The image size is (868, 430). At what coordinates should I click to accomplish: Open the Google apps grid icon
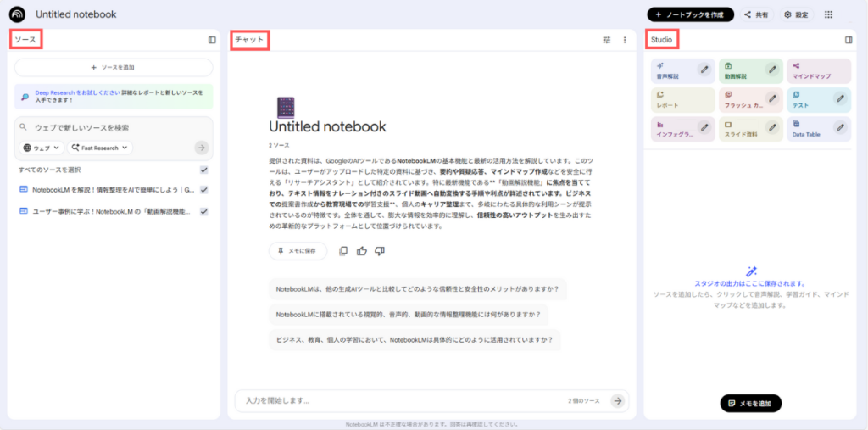tap(828, 14)
